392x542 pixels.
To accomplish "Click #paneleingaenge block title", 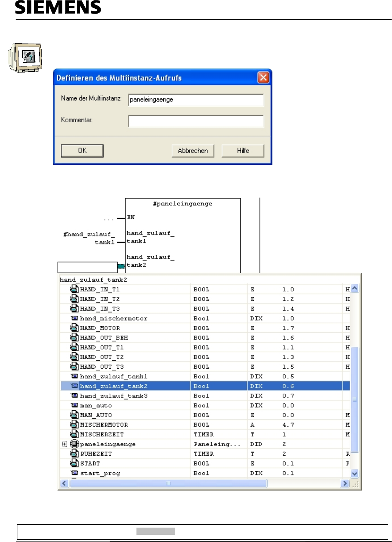I will pos(183,204).
